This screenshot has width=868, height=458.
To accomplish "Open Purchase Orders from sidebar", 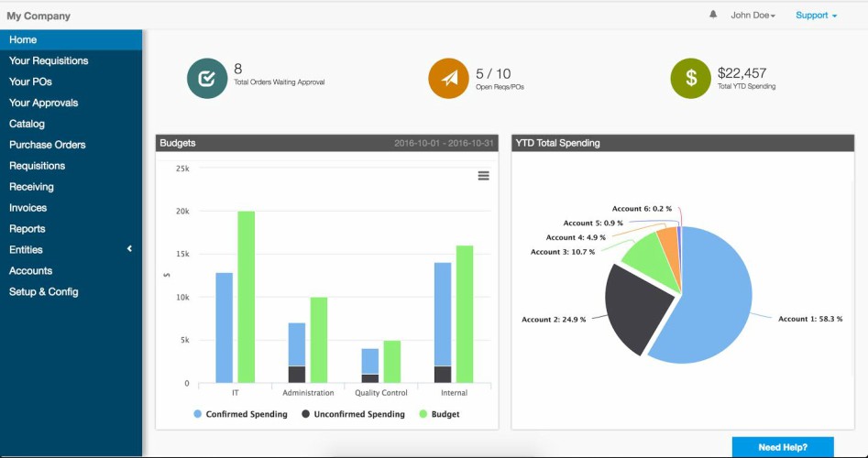I will 48,145.
